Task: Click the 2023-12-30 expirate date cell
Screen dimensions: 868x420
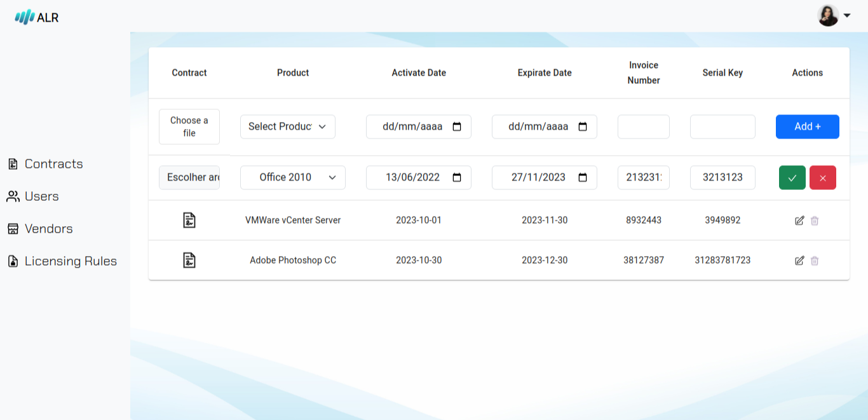Action: [x=545, y=261]
